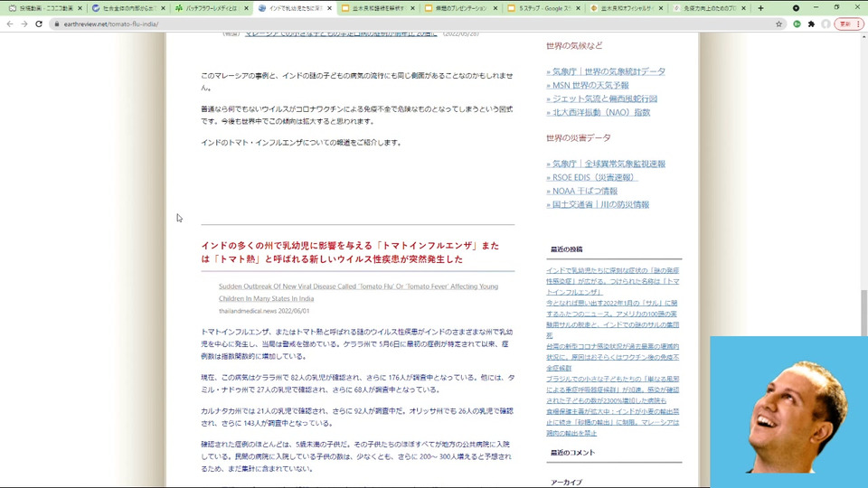Open the 気象庁｜世界の気象統計データ link
The height and width of the screenshot is (488, 868).
pos(606,71)
